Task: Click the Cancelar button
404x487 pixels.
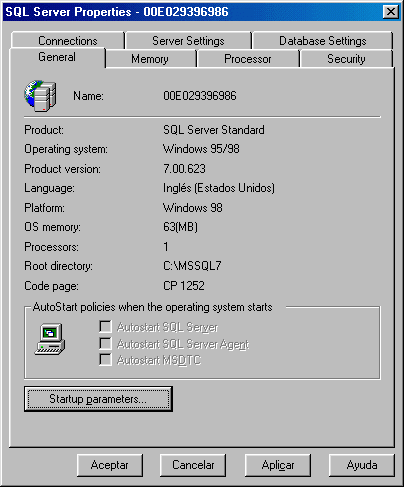Action: click(193, 465)
